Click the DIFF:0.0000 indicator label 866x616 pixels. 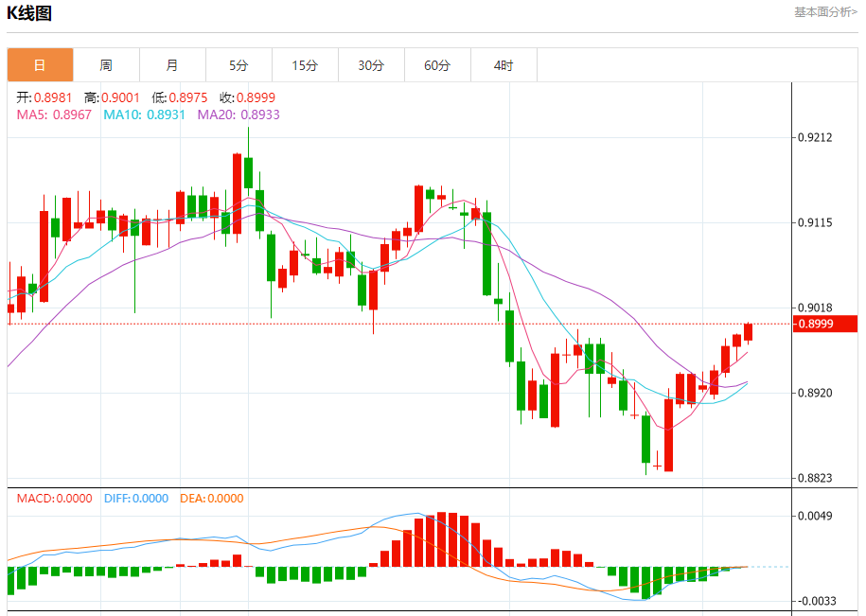coord(136,499)
